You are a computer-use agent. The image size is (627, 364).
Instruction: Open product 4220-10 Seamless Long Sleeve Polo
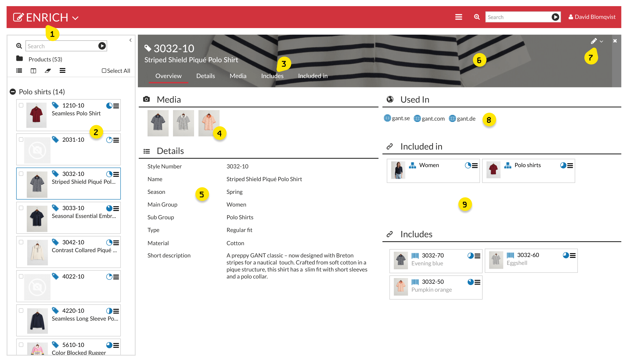68,320
